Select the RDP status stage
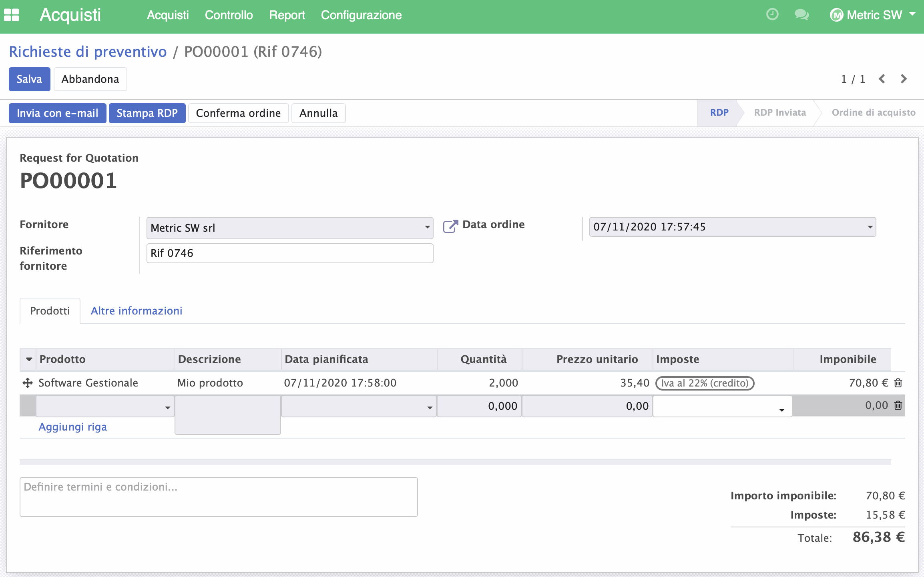924x577 pixels. pyautogui.click(x=719, y=113)
